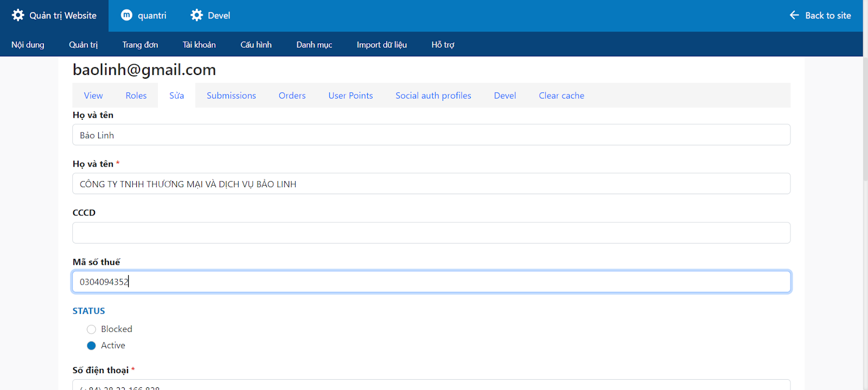The width and height of the screenshot is (868, 390).
Task: Open the Trang đơn menu
Action: (x=140, y=44)
